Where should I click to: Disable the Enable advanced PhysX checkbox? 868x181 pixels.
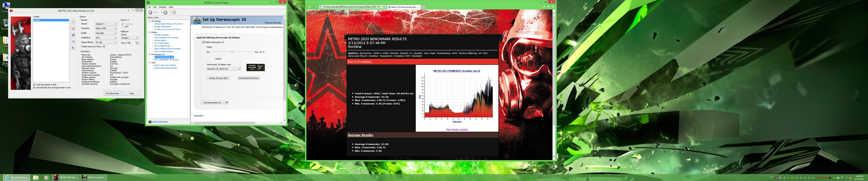tap(104, 47)
